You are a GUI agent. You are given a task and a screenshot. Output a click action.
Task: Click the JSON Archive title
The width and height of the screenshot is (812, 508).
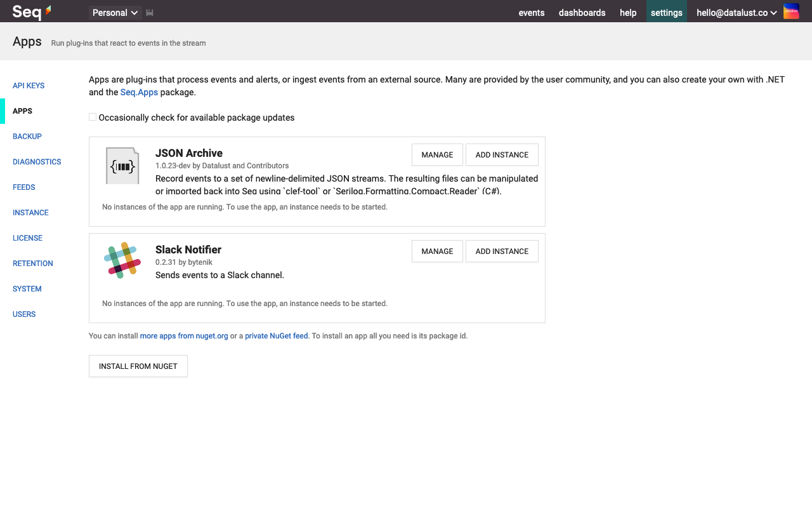tap(189, 153)
